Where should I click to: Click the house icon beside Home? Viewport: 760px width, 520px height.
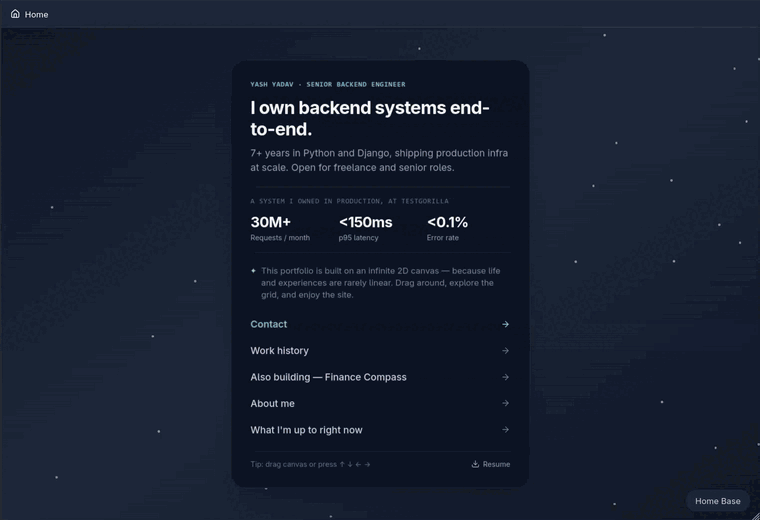point(15,14)
